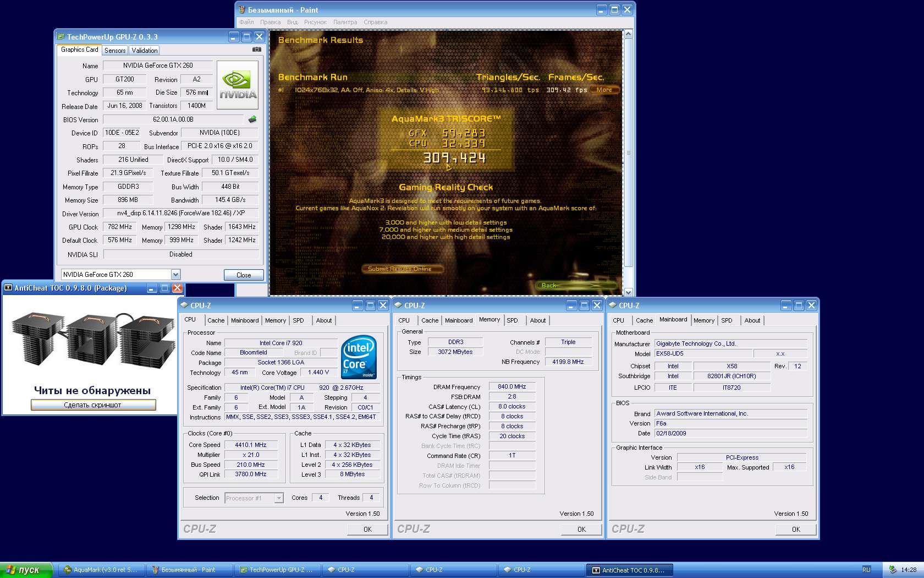The width and height of the screenshot is (924, 578).
Task: Activate the second CPU-Z taskbar button
Action: [453, 570]
